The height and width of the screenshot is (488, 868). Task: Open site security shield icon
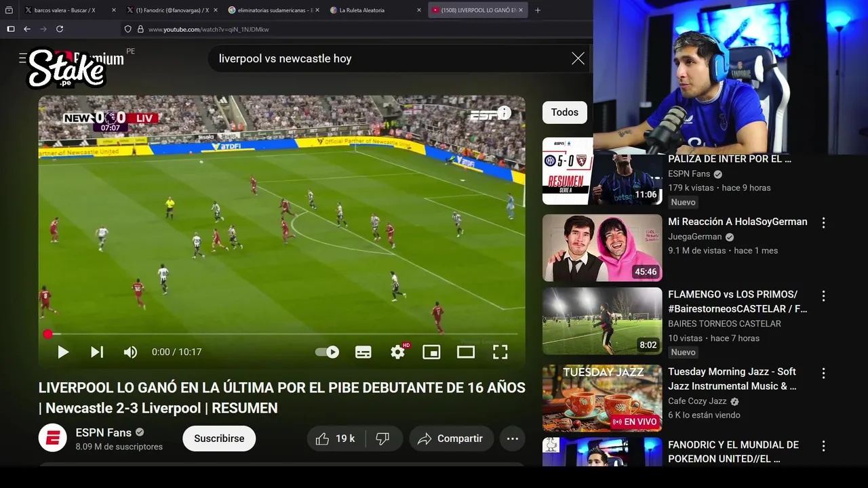pos(127,29)
